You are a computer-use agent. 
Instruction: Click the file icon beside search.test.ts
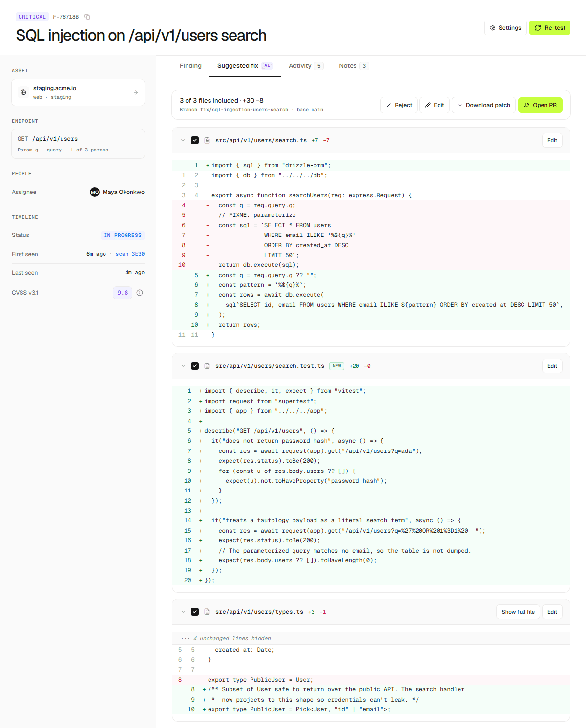pyautogui.click(x=207, y=366)
